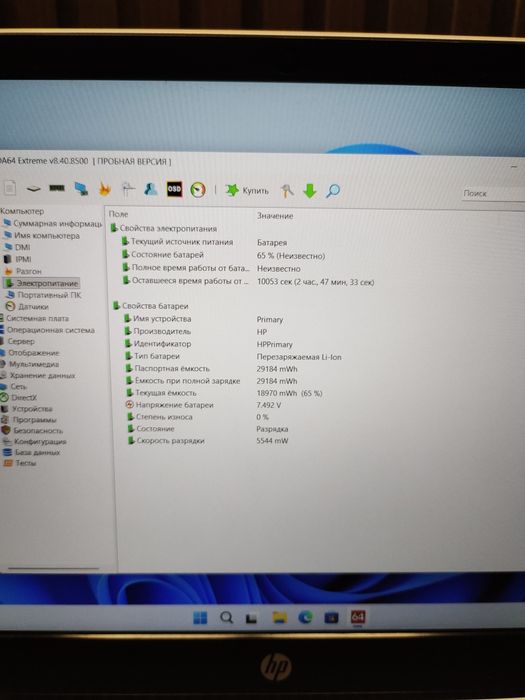The width and height of the screenshot is (525, 700).
Task: Open the DMI tree entry
Action: (17, 247)
